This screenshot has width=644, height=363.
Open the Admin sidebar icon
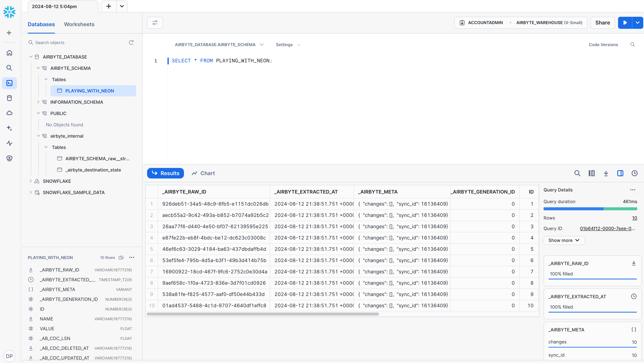point(9,158)
